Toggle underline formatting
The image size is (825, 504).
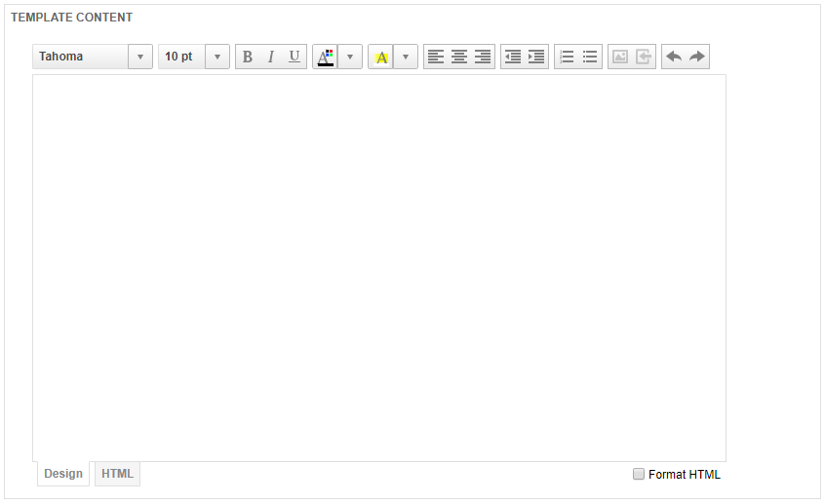coord(295,57)
